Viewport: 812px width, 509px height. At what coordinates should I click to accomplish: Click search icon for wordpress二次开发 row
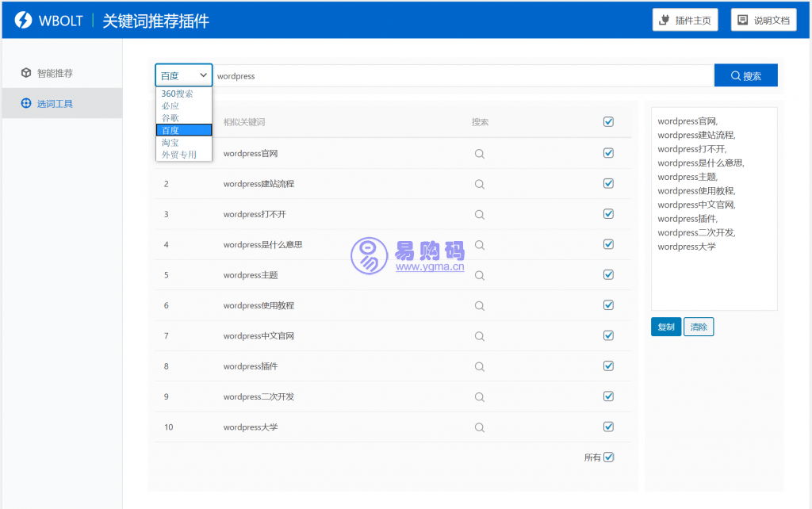(x=479, y=396)
